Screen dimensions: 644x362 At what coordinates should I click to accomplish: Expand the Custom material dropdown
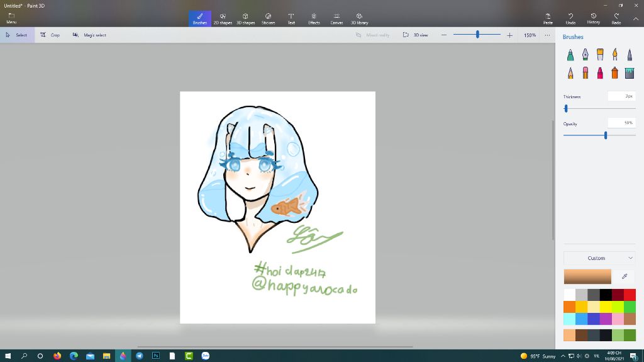(599, 258)
